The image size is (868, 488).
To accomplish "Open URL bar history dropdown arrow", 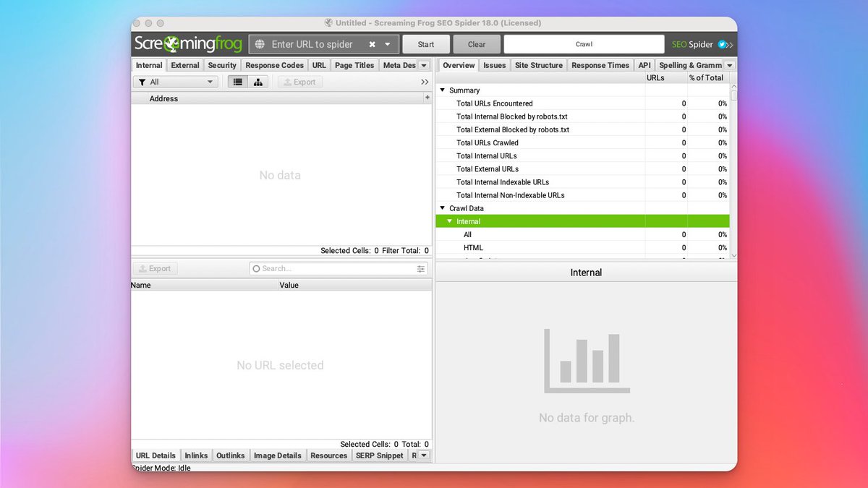I will click(x=388, y=44).
